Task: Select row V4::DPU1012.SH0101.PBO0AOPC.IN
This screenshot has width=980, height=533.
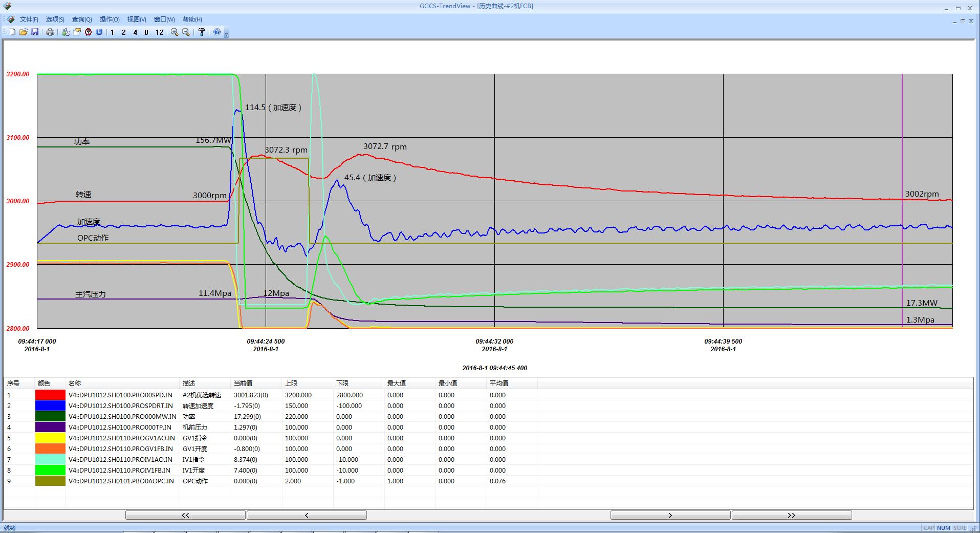Action: click(271, 481)
